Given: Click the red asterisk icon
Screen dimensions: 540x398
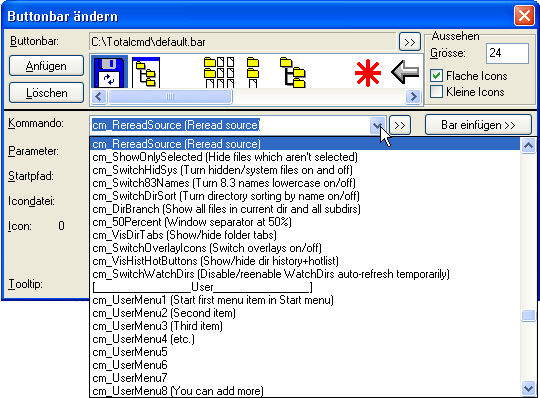Looking at the screenshot, I should pos(368,73).
